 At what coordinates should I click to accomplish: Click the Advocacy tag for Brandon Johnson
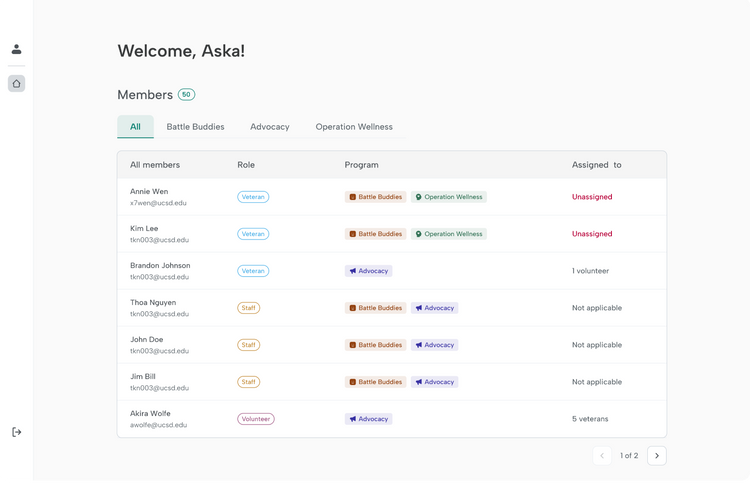pos(368,271)
